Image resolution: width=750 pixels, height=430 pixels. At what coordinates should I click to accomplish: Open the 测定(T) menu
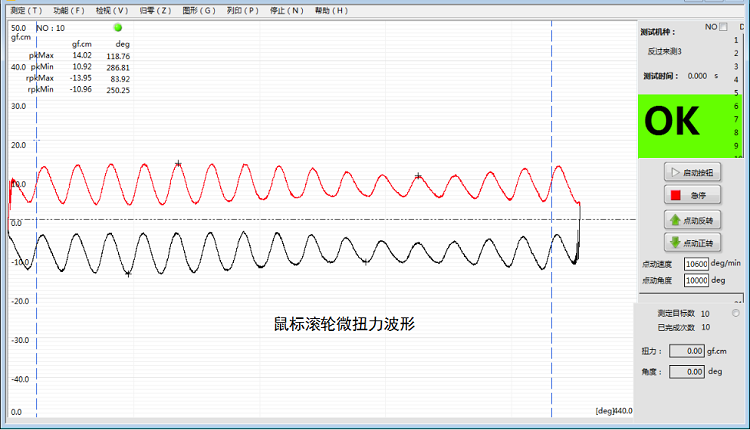pyautogui.click(x=25, y=10)
